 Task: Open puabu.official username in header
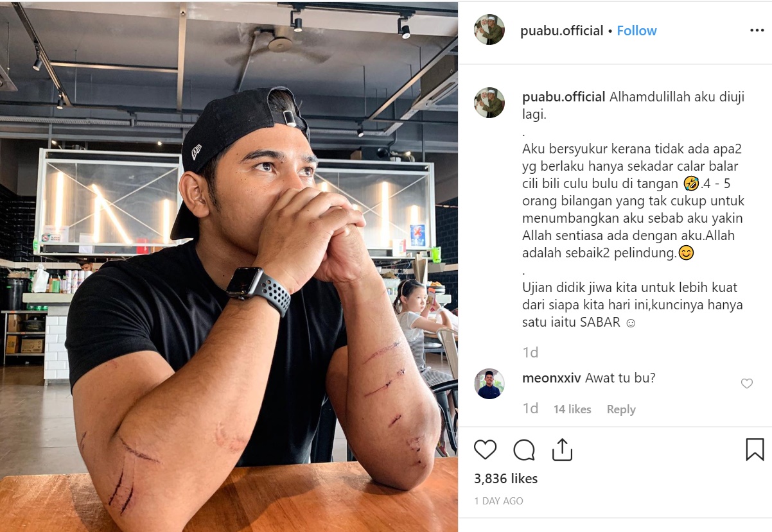[562, 31]
